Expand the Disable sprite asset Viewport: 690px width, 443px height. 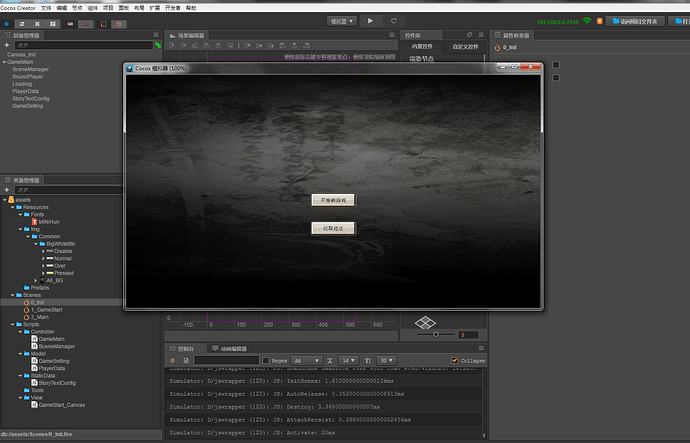pyautogui.click(x=43, y=251)
